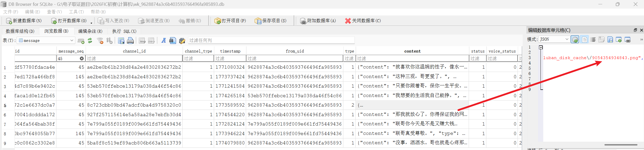The height and width of the screenshot is (150, 644).
Task: Open the 文件(F) menu
Action: pyautogui.click(x=11, y=12)
